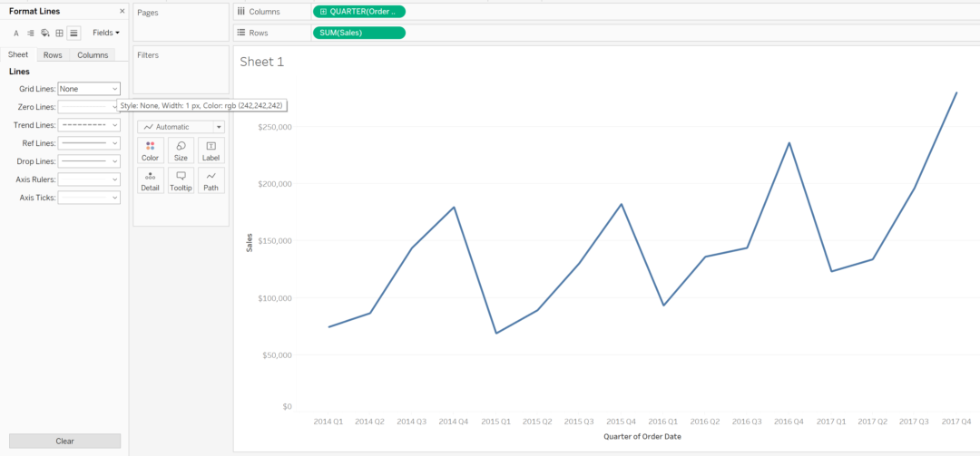Screen dimensions: 980x456
Task: Click the 2014 Q1 axis label
Action: tap(328, 422)
